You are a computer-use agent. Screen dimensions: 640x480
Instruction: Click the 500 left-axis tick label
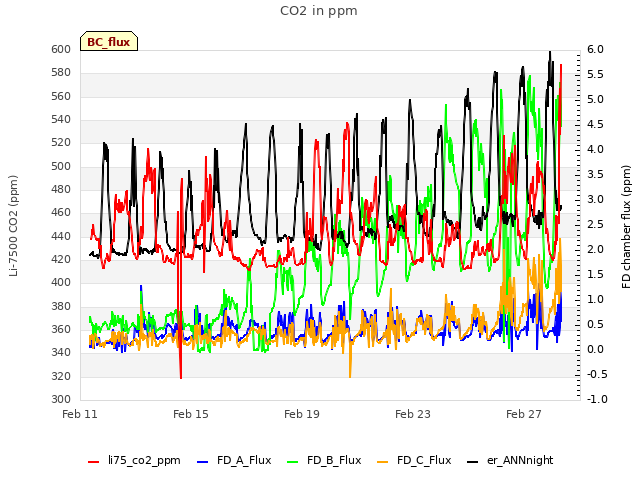(61, 166)
